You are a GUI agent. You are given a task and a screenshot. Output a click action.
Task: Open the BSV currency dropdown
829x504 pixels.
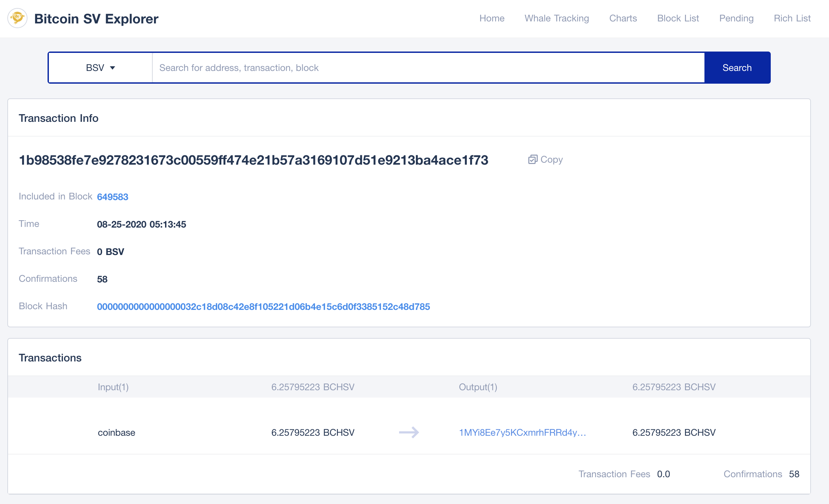100,68
